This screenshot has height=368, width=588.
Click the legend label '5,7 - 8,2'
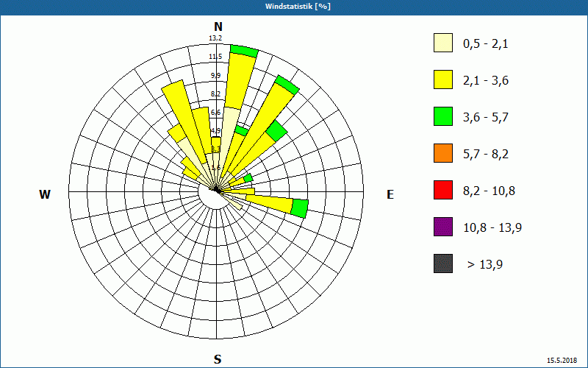486,155
